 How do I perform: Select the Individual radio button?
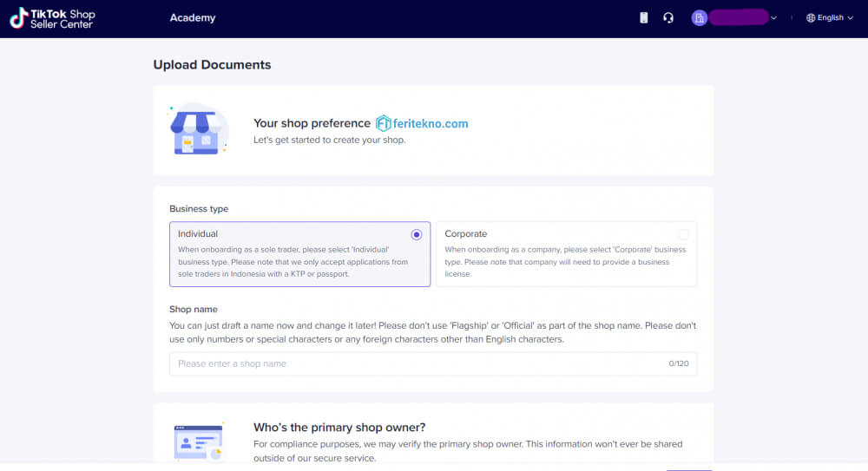point(417,235)
